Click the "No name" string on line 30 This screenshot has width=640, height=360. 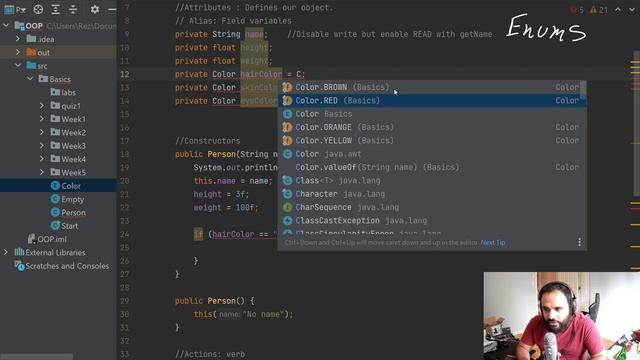point(263,314)
